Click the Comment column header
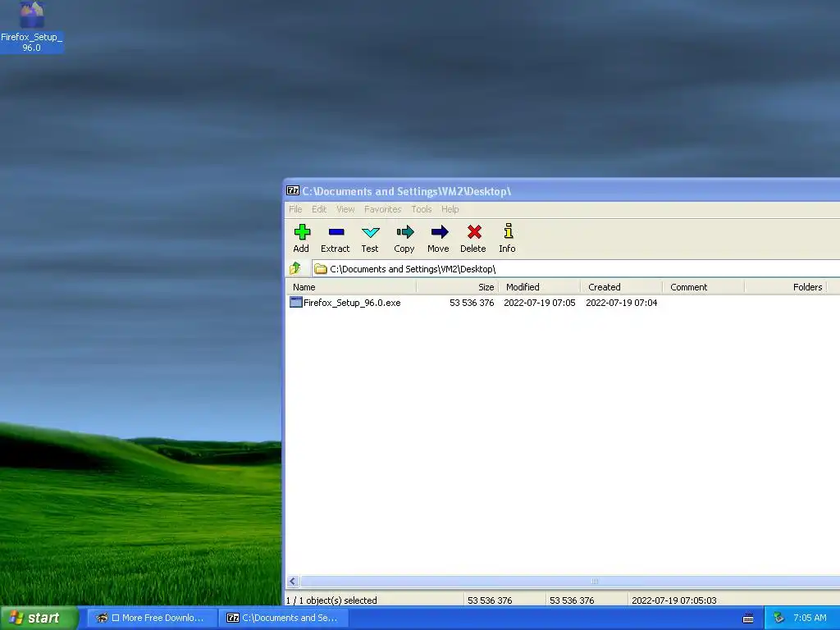This screenshot has height=630, width=840. point(703,287)
